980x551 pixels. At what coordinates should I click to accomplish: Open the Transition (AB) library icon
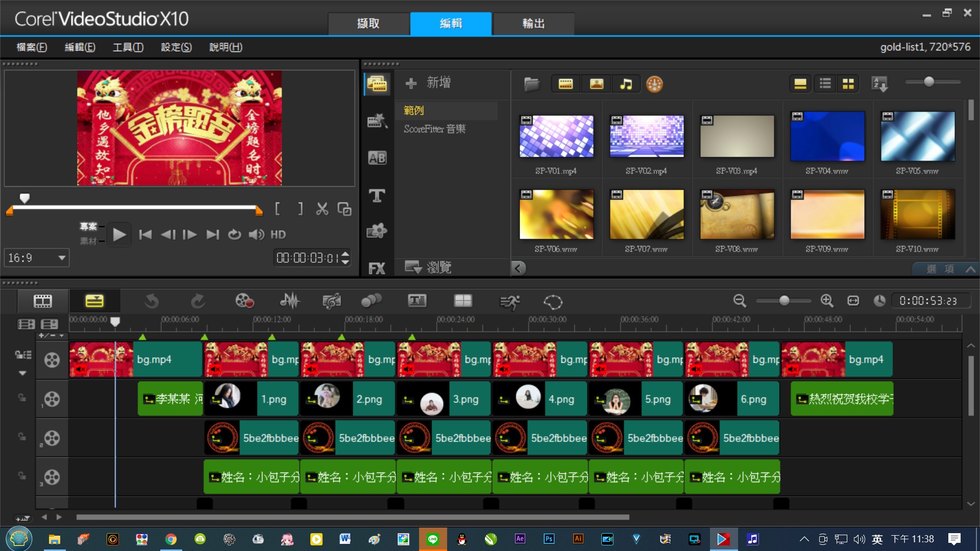click(x=377, y=158)
